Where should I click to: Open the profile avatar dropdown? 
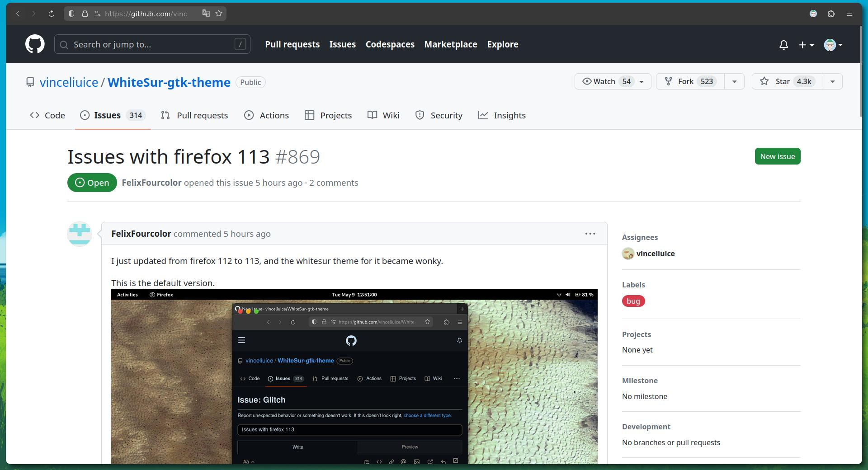[x=833, y=44]
